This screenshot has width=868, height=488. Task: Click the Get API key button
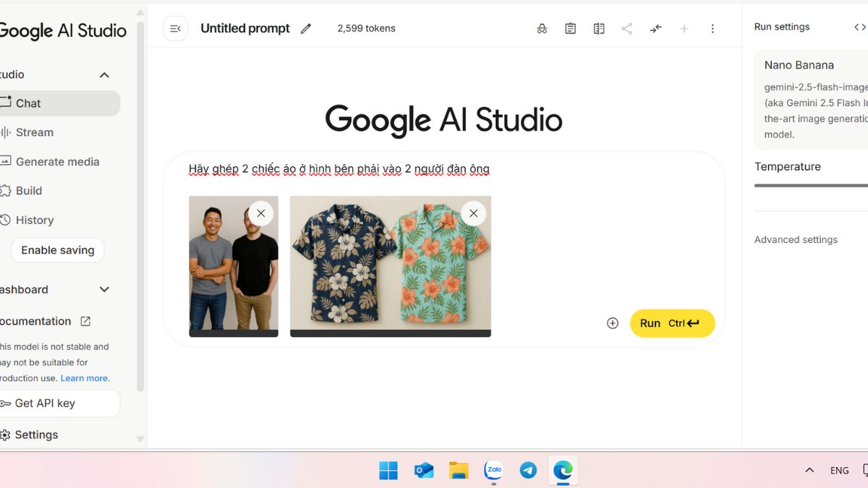[59, 403]
